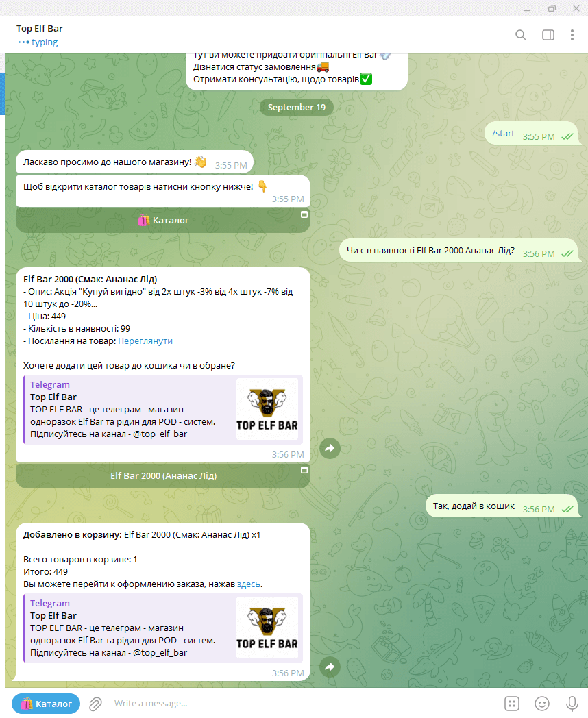Click the Write a message input field
The width and height of the screenshot is (588, 718).
click(x=302, y=704)
